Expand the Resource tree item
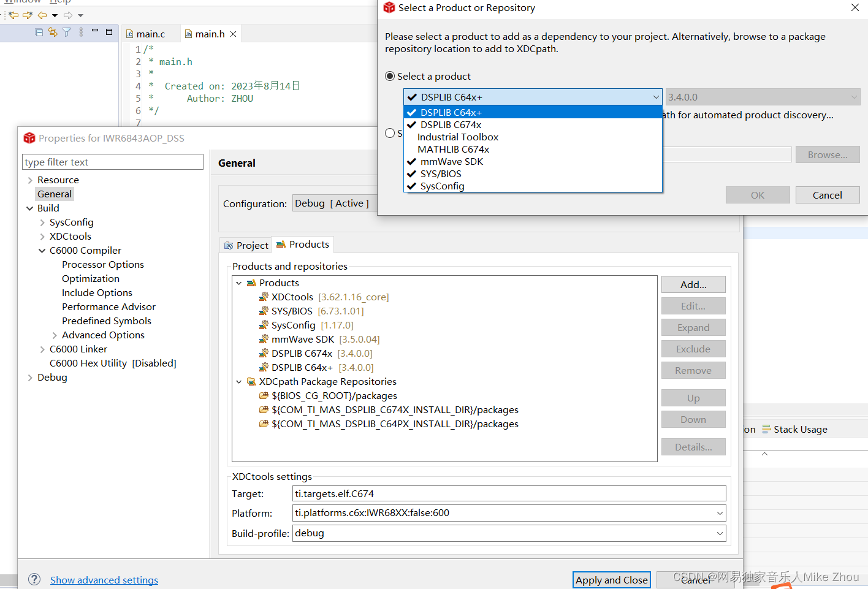 pos(30,180)
